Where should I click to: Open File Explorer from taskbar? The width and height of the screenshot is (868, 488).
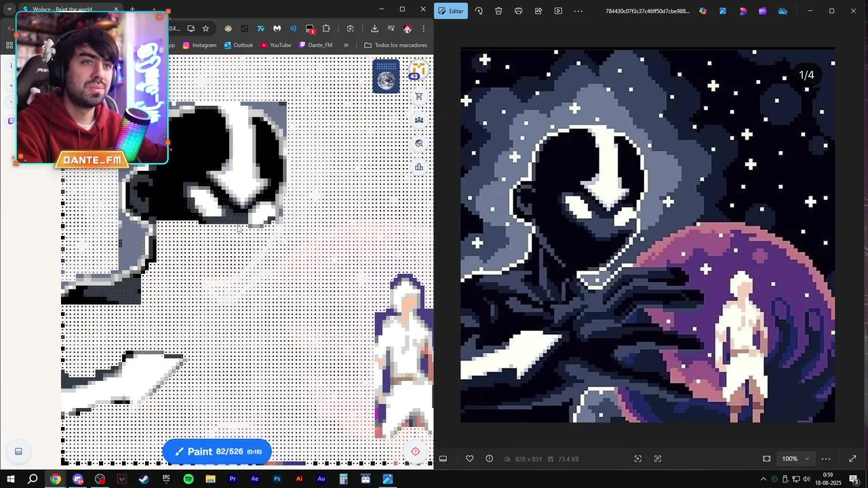(210, 479)
